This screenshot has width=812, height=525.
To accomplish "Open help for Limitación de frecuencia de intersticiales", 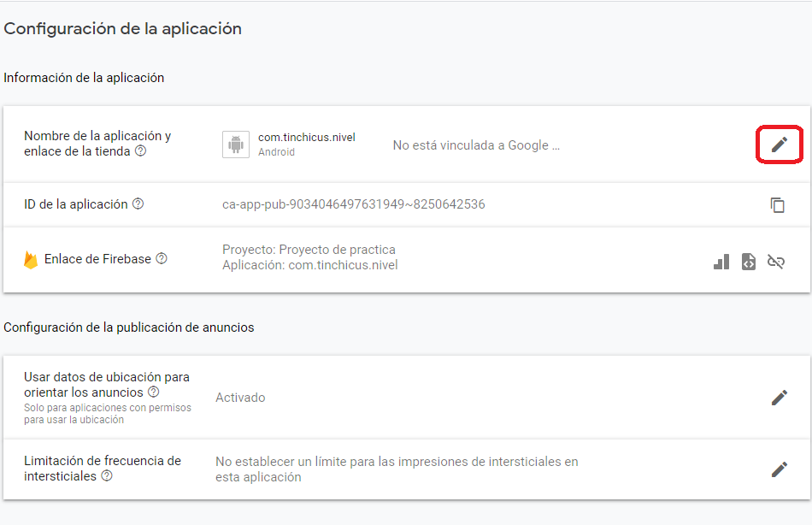I will [107, 476].
